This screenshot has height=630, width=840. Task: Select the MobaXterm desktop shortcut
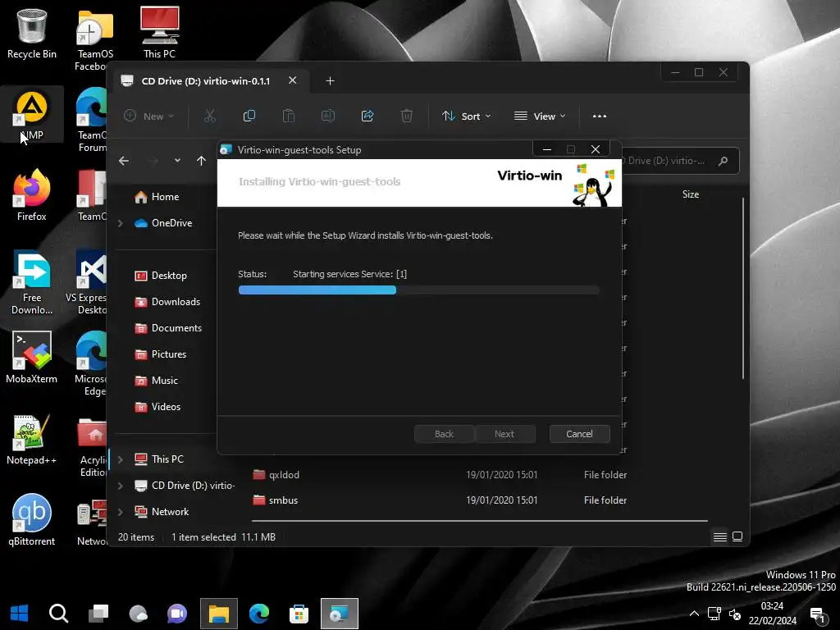32,358
